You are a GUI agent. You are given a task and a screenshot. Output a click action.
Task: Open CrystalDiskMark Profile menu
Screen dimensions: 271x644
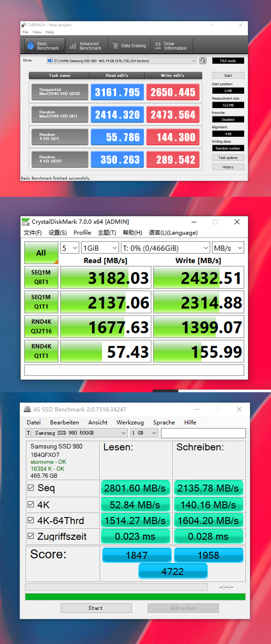(x=82, y=233)
